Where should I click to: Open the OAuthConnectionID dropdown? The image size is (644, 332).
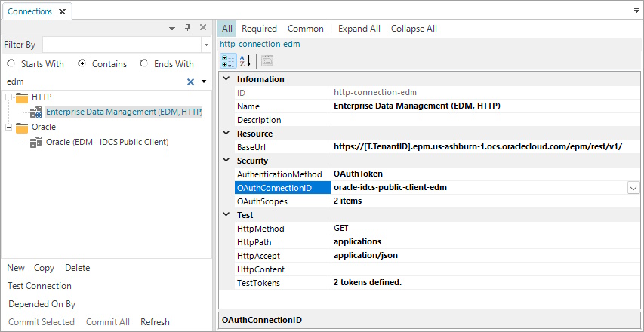(x=633, y=188)
